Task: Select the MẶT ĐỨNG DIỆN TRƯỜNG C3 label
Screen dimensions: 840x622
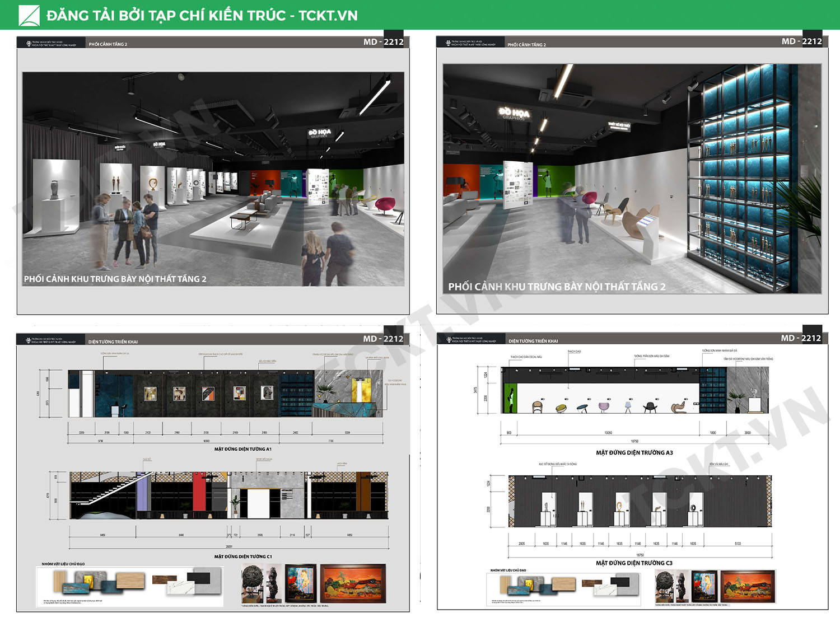Action: (x=634, y=563)
